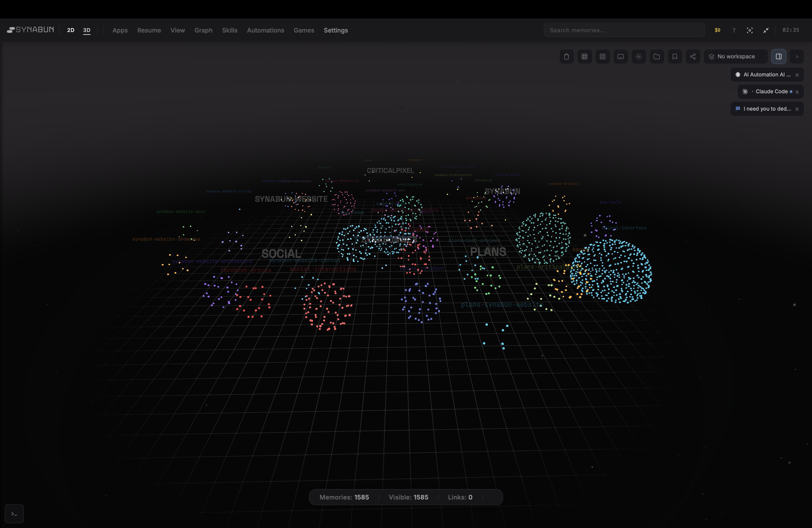Open saved bookmarks

coord(675,56)
